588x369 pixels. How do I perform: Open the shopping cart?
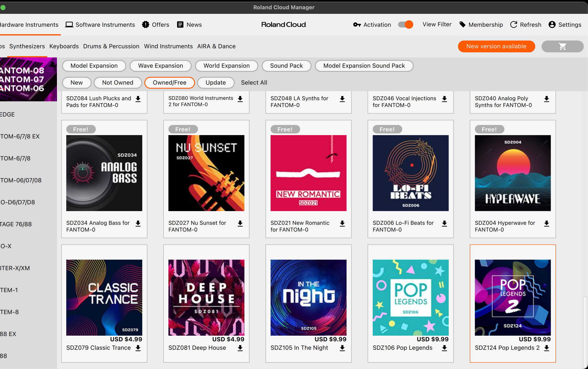pos(562,46)
